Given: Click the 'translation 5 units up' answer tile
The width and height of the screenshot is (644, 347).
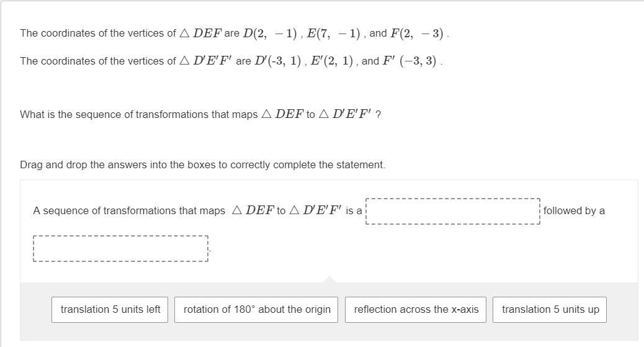Looking at the screenshot, I should pyautogui.click(x=550, y=309).
